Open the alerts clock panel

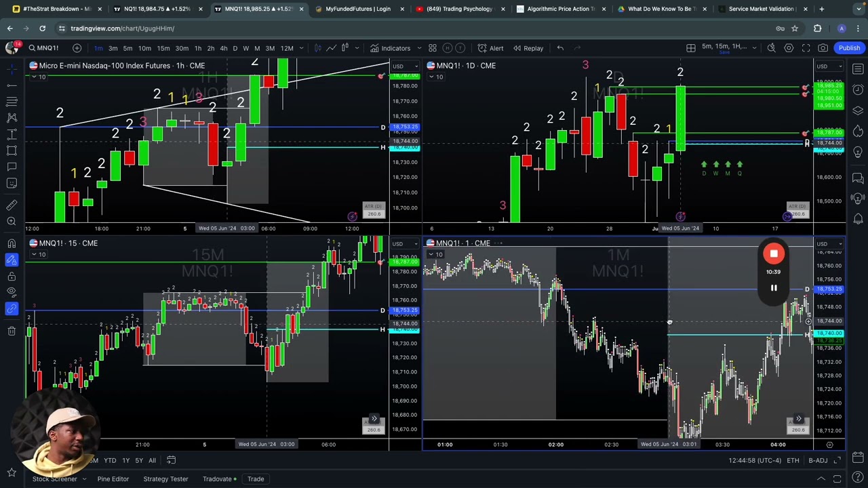click(858, 89)
